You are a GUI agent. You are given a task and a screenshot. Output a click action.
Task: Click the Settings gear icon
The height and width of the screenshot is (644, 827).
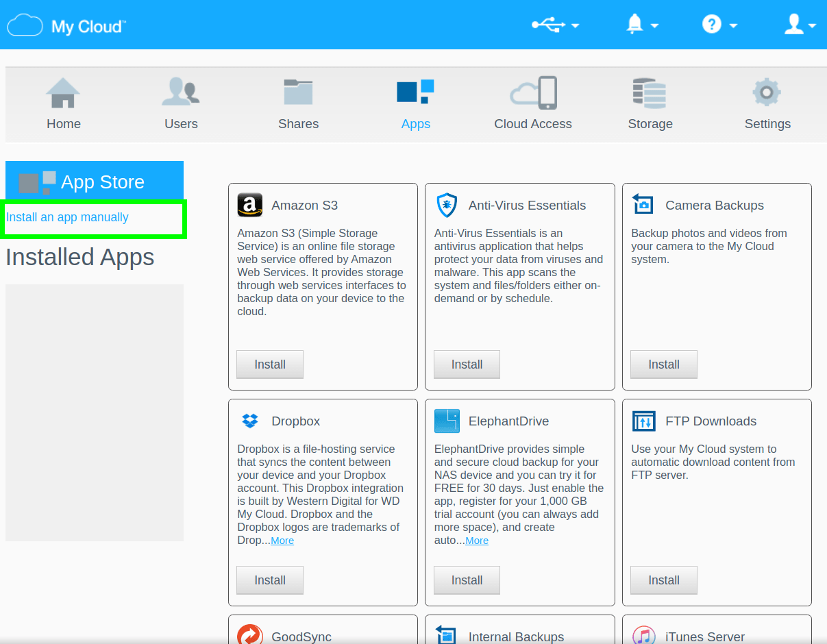point(767,92)
